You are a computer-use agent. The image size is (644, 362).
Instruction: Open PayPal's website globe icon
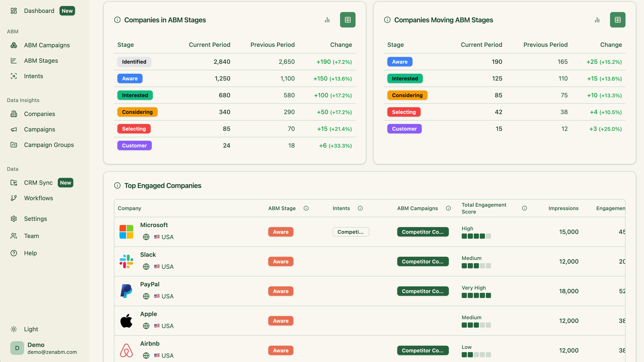point(146,296)
